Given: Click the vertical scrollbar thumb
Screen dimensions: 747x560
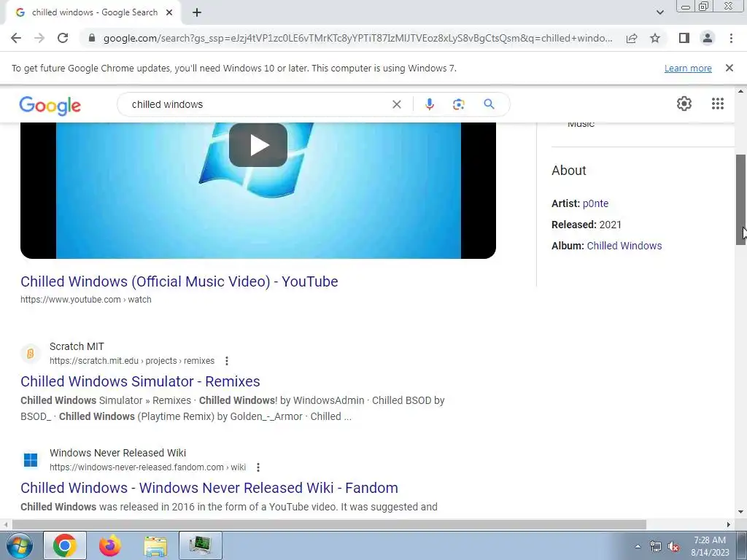Looking at the screenshot, I should pos(741,200).
